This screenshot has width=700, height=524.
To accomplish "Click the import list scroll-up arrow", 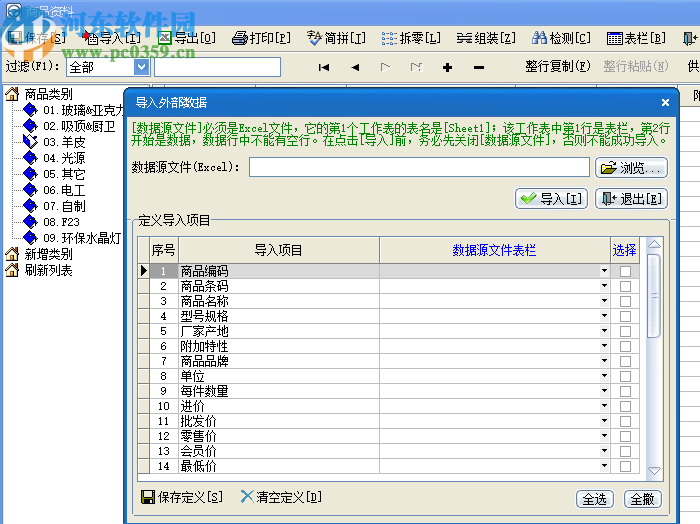I will (654, 244).
